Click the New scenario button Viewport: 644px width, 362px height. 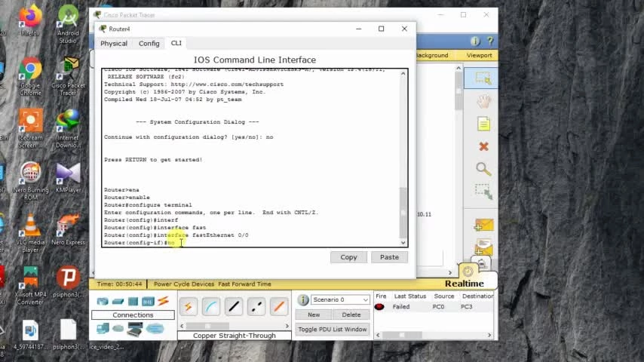pyautogui.click(x=314, y=314)
